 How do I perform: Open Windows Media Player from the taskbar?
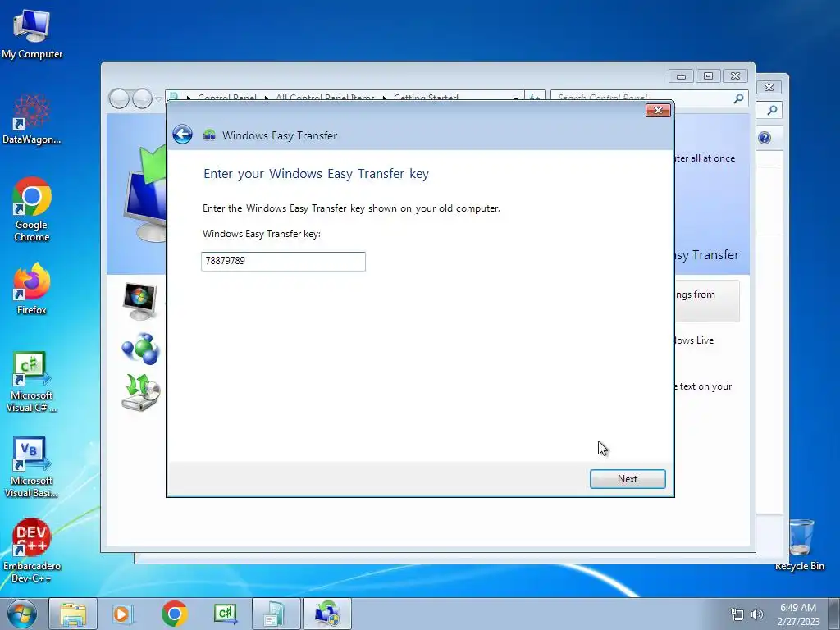[123, 614]
